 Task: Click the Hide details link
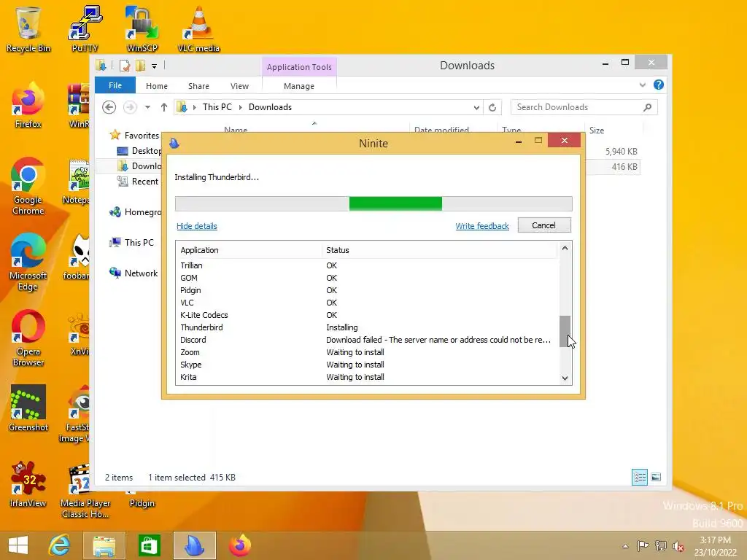pyautogui.click(x=197, y=226)
